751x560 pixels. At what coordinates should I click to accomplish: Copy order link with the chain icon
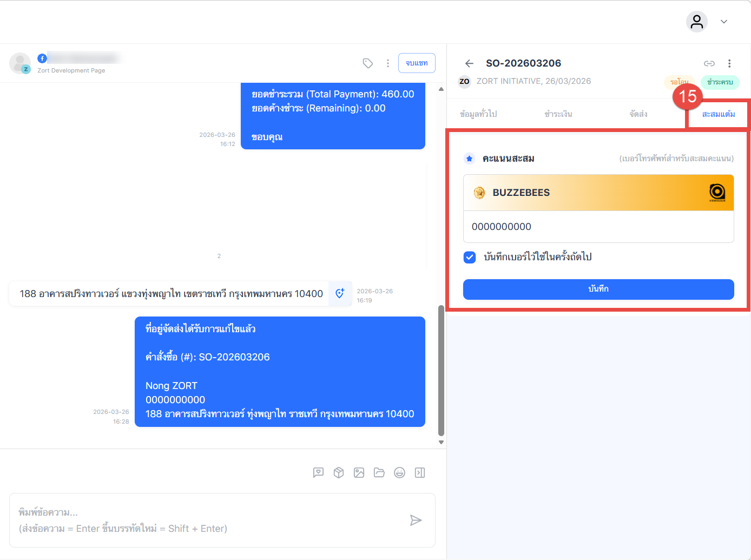point(709,63)
